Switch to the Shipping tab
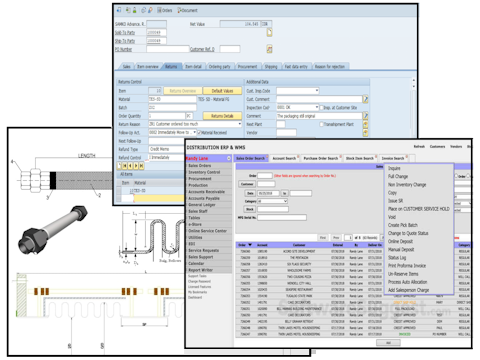Image resolution: width=480 pixels, height=360 pixels. pyautogui.click(x=271, y=67)
